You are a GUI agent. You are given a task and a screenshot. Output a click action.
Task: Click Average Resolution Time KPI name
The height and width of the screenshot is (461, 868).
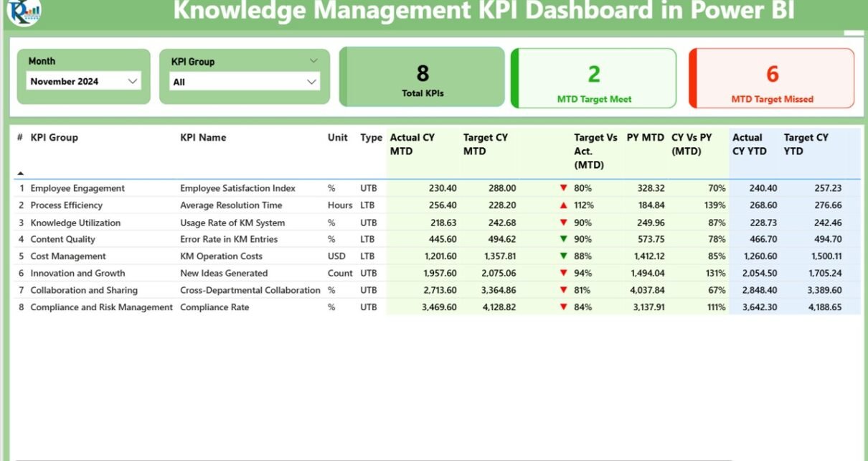(231, 205)
